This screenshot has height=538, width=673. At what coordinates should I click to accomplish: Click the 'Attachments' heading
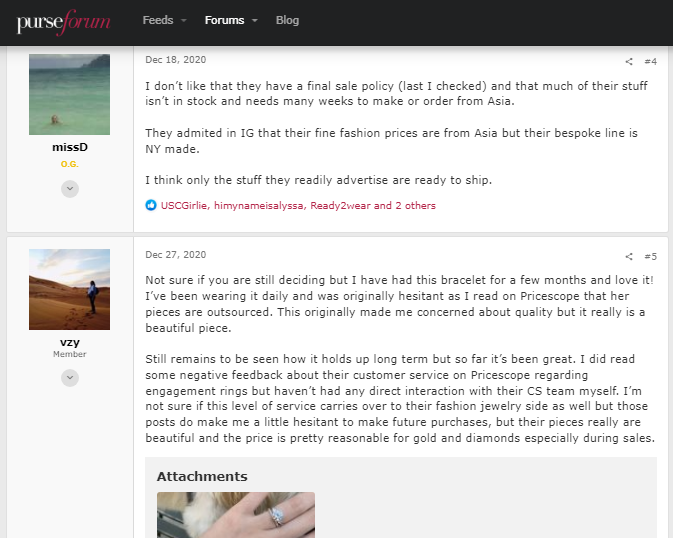coord(202,476)
